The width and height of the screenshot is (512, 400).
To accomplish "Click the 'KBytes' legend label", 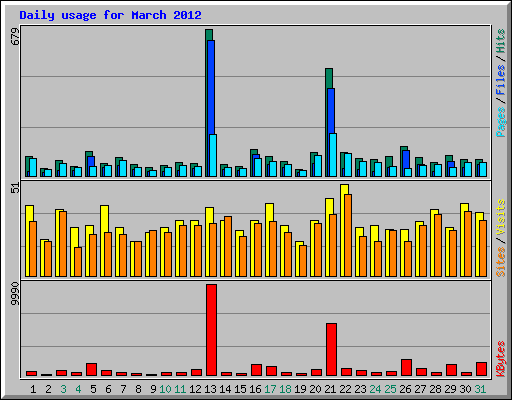I will (x=500, y=359).
